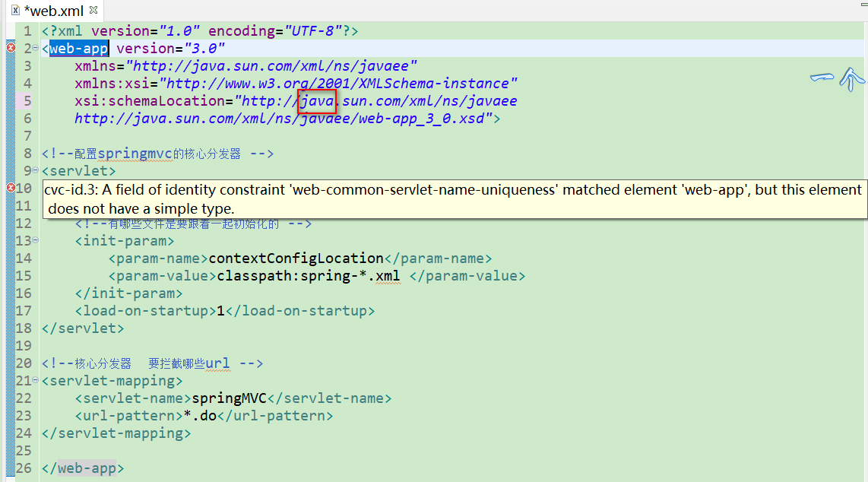
Task: Close the web.xml editor tab
Action: click(95, 11)
